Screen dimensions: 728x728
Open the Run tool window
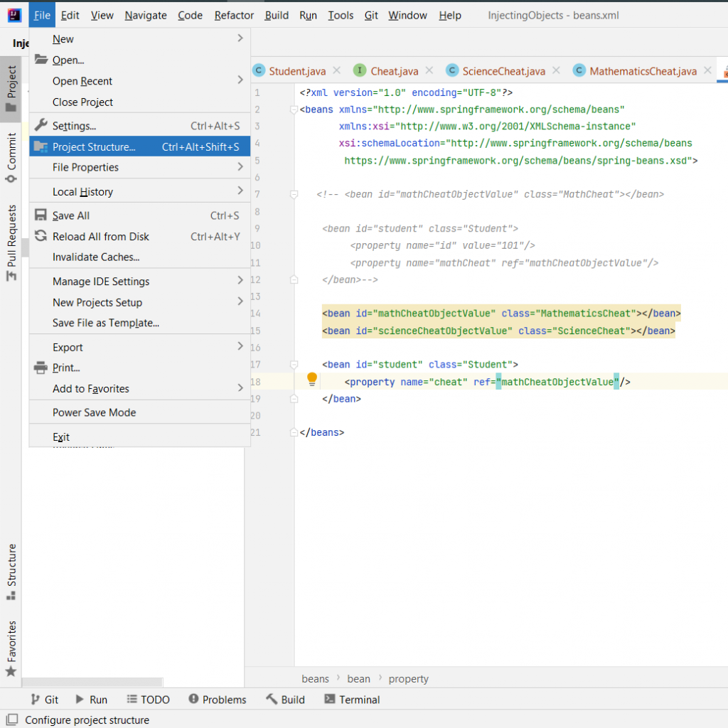click(91, 700)
